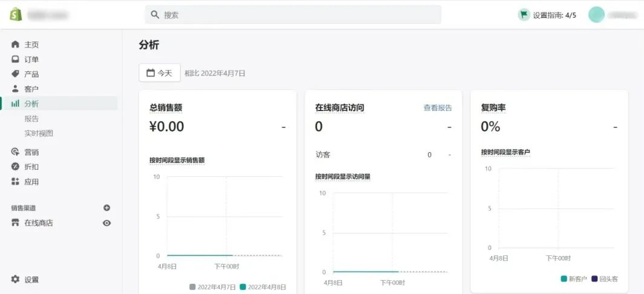The image size is (644, 294).
Task: Open the 报告 reports sub-menu item
Action: tap(31, 118)
